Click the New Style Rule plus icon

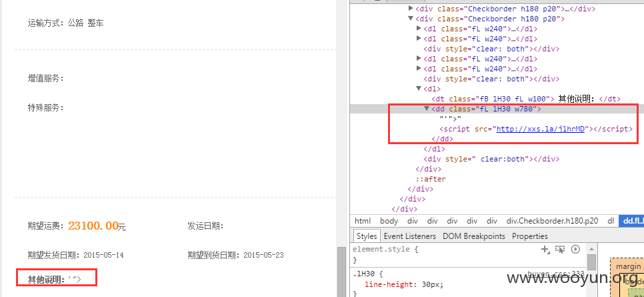[x=545, y=249]
